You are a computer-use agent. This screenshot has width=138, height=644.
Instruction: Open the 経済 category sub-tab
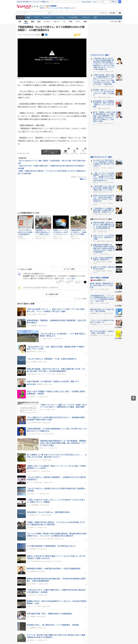pyautogui.click(x=39, y=21)
